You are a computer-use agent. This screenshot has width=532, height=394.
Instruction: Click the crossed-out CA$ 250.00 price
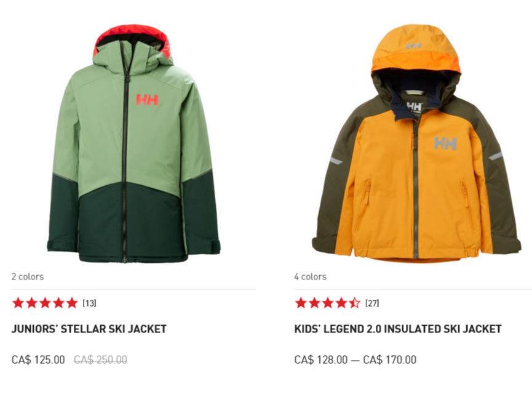click(x=100, y=360)
